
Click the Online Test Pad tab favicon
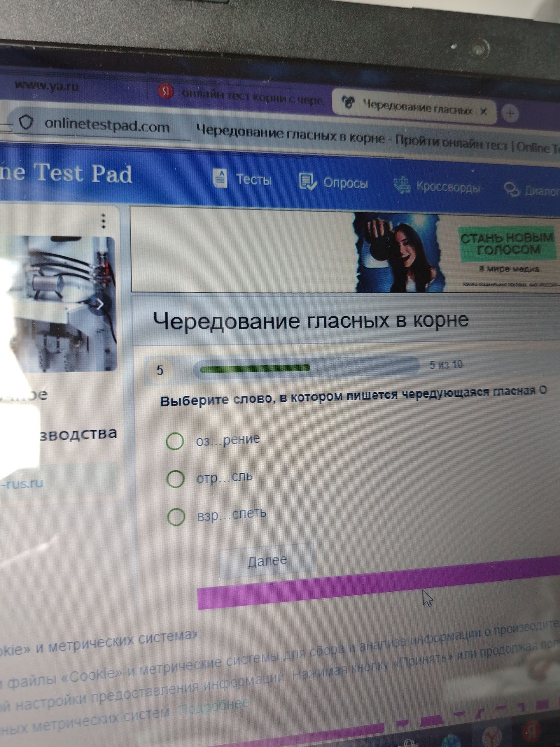pos(348,103)
